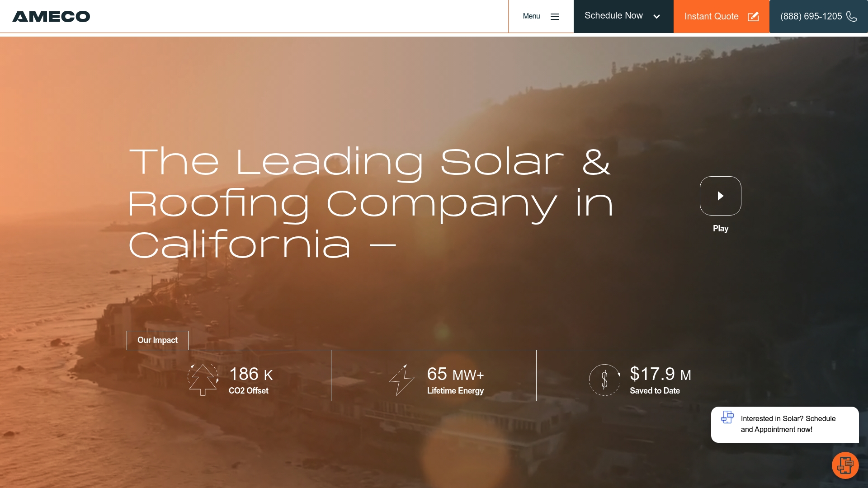Click the hamburger menu icon
Viewport: 868px width, 488px height.
[x=555, y=16]
